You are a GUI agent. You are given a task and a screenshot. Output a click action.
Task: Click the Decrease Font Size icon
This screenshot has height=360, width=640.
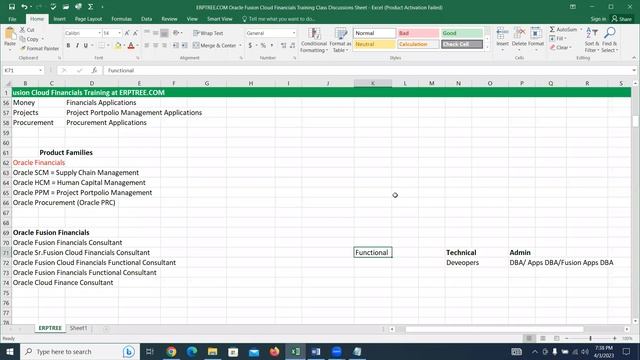click(x=136, y=33)
